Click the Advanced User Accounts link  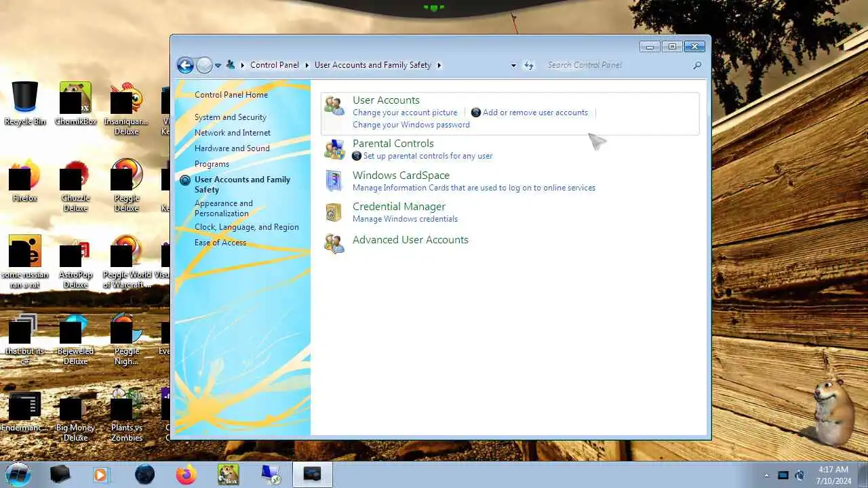(x=410, y=240)
